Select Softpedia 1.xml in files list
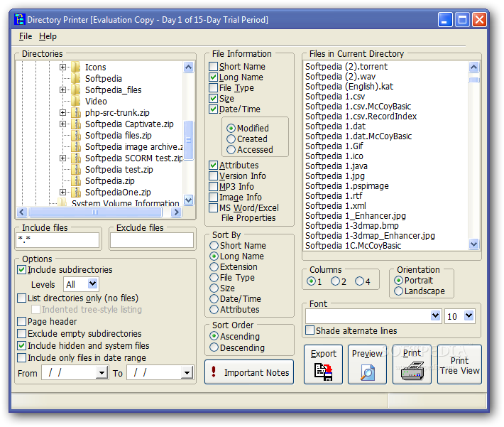Image resolution: width=504 pixels, height=427 pixels. [x=336, y=205]
